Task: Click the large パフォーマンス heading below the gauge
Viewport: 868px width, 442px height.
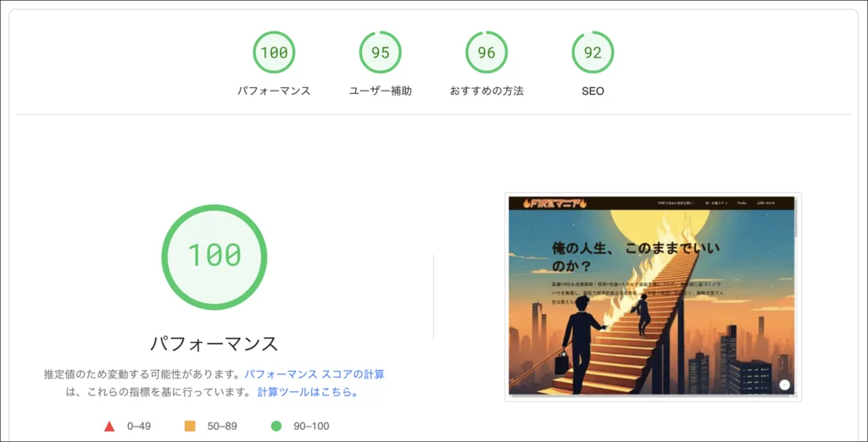Action: [214, 344]
